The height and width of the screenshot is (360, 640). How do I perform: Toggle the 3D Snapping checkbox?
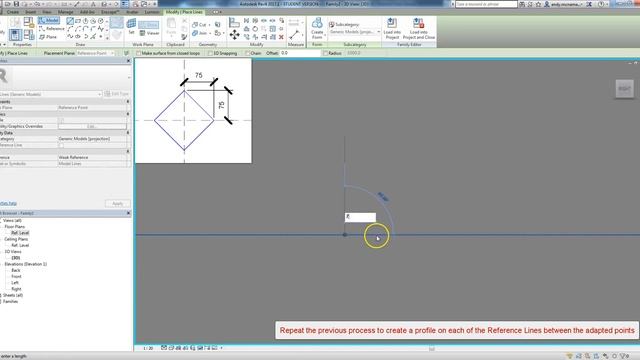210,53
